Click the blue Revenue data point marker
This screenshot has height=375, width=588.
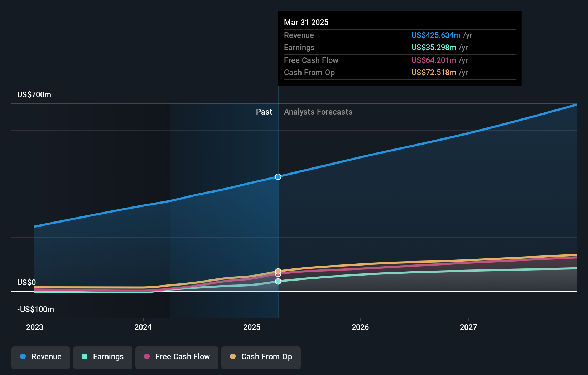coord(278,177)
